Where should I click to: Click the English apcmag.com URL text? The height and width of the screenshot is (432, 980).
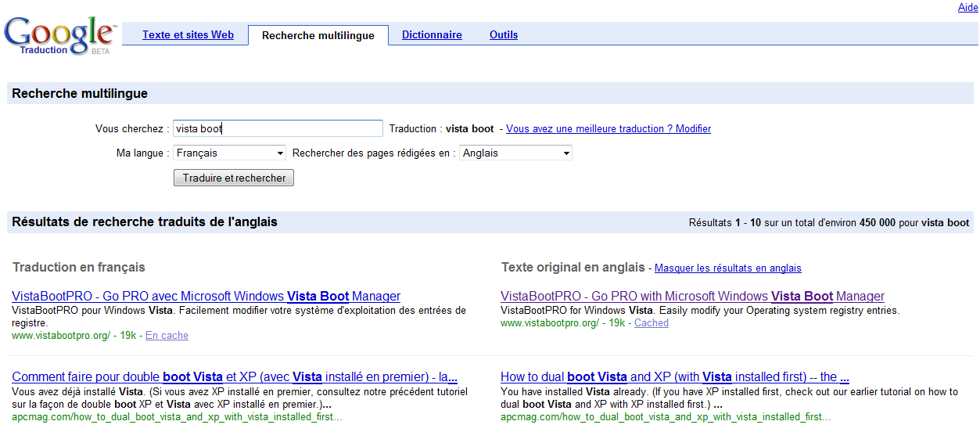(666, 417)
